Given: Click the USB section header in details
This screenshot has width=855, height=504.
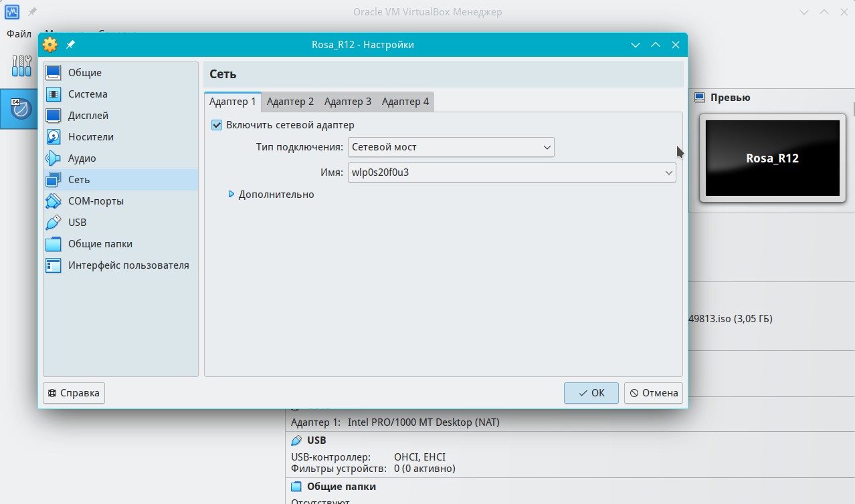Looking at the screenshot, I should click(316, 440).
